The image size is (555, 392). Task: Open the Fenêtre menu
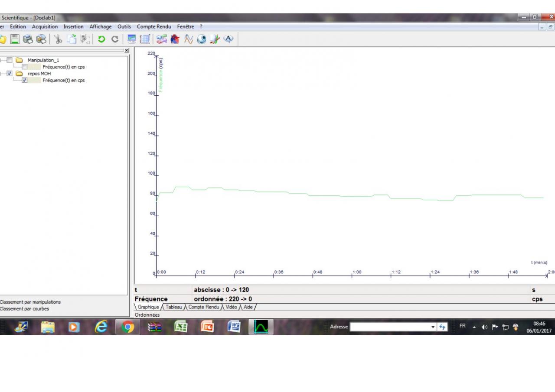coord(186,27)
